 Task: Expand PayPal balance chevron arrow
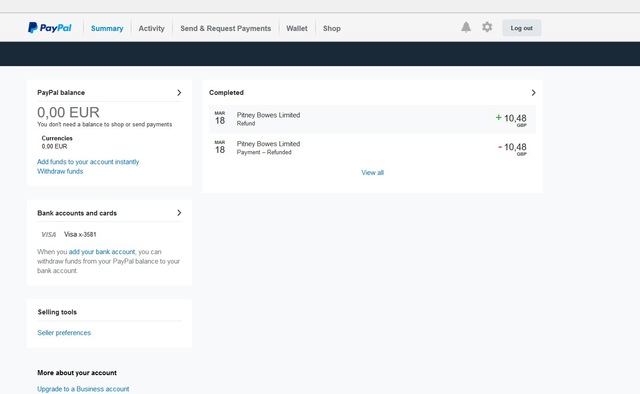click(x=179, y=93)
